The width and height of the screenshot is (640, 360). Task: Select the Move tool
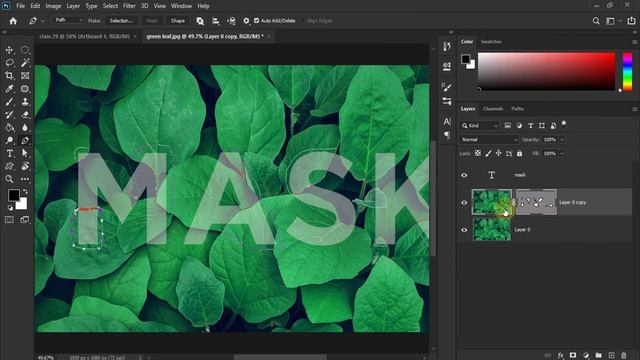click(9, 50)
